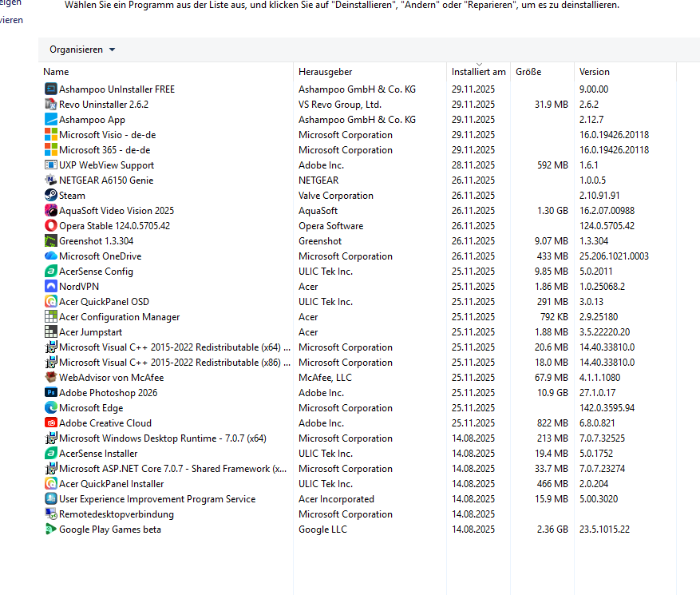Select the Opera Stable icon
This screenshot has width=700, height=595.
pyautogui.click(x=51, y=225)
